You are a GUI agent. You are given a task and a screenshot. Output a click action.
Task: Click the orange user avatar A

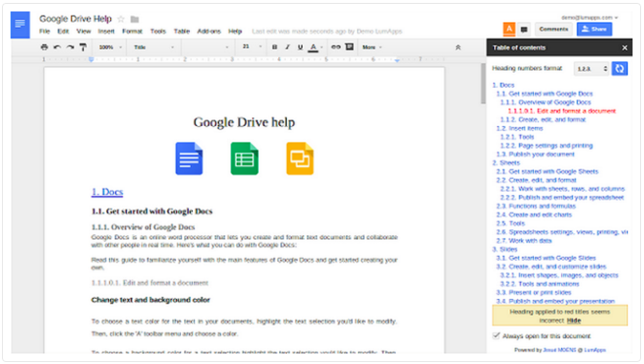coord(509,29)
